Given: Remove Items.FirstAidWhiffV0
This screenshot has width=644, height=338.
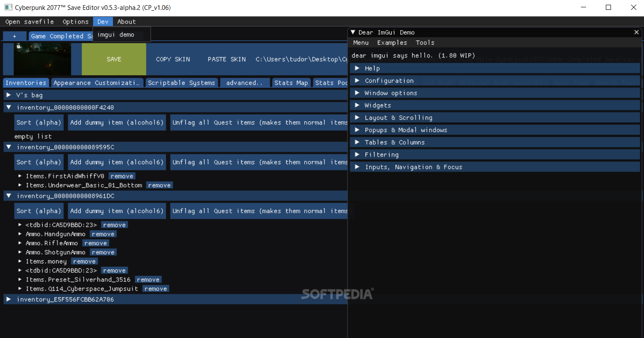Looking at the screenshot, I should click(122, 176).
